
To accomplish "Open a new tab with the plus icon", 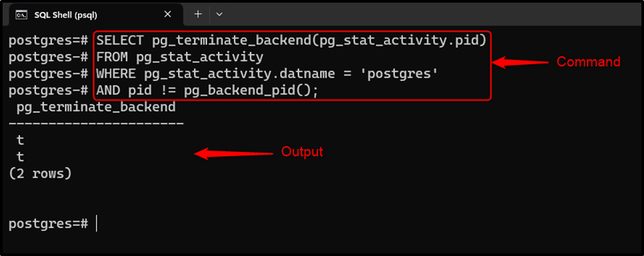I will click(198, 14).
